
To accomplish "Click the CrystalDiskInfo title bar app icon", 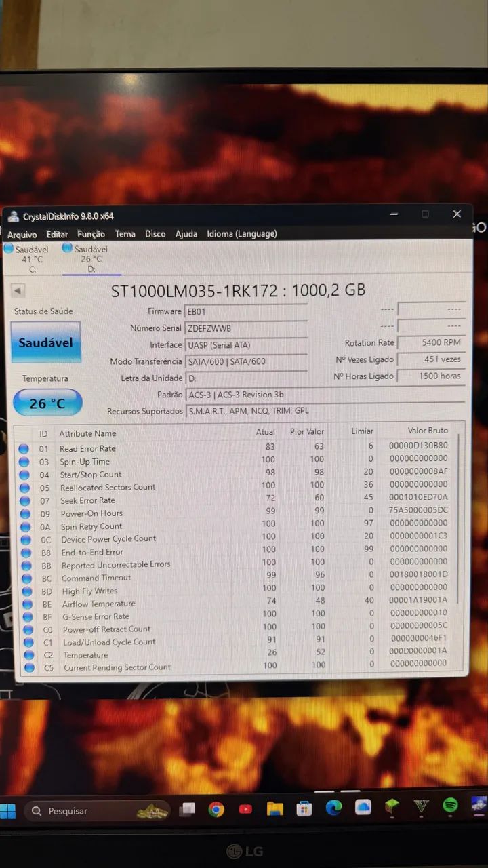I will [14, 216].
